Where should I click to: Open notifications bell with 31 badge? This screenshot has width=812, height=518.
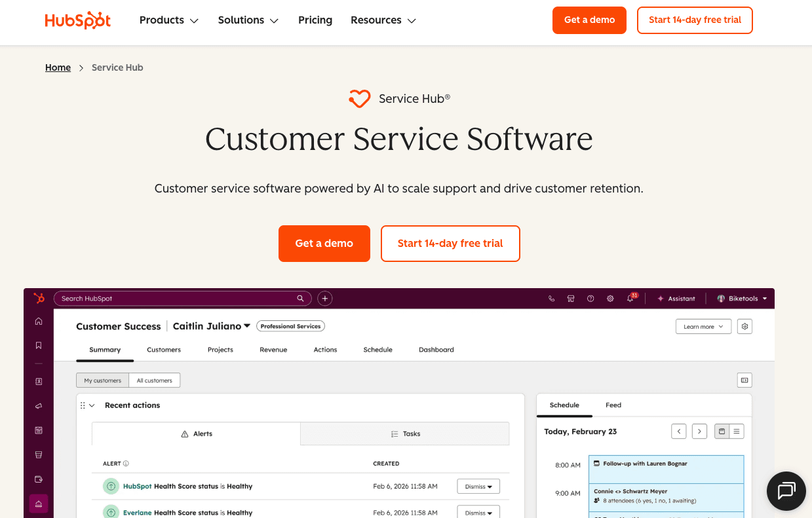[x=631, y=298]
